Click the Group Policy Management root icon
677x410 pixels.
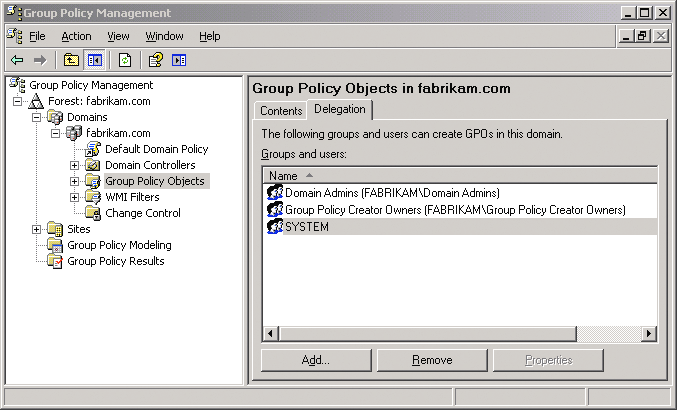click(18, 85)
